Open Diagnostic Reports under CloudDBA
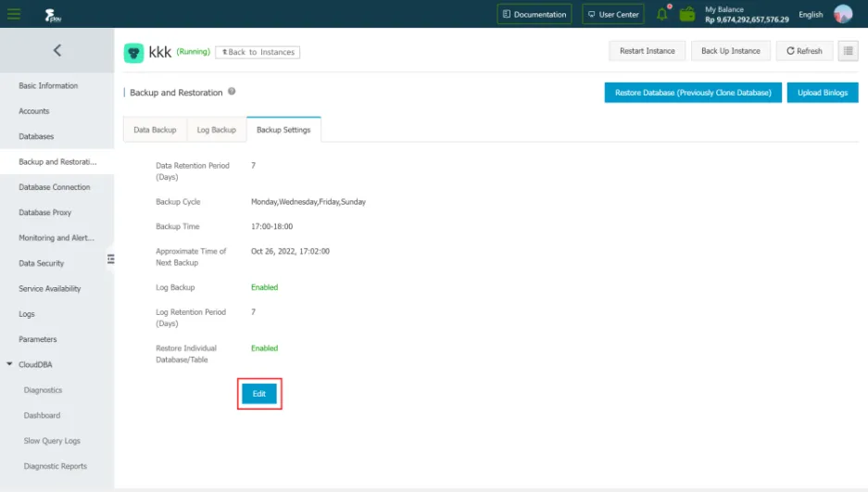 tap(56, 467)
